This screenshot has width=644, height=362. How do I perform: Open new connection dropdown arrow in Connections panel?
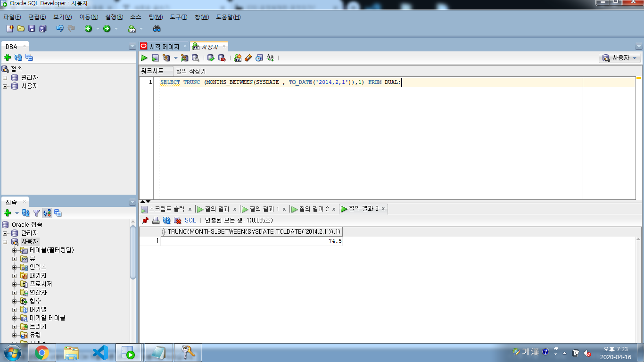pyautogui.click(x=17, y=213)
